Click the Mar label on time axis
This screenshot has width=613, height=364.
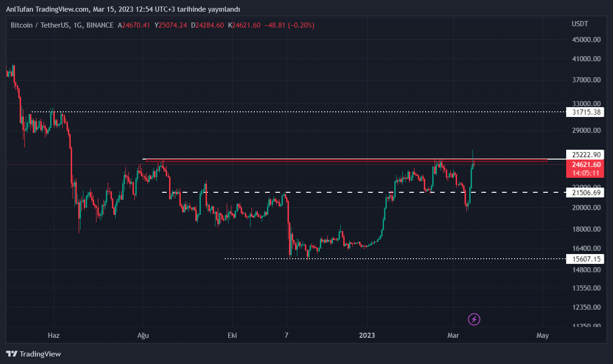(453, 335)
